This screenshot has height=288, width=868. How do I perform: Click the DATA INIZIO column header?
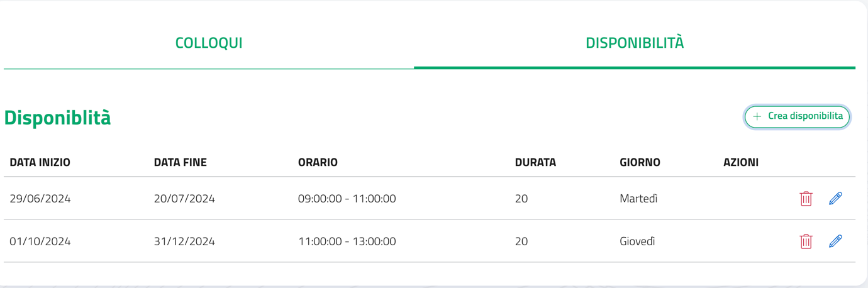coord(40,162)
